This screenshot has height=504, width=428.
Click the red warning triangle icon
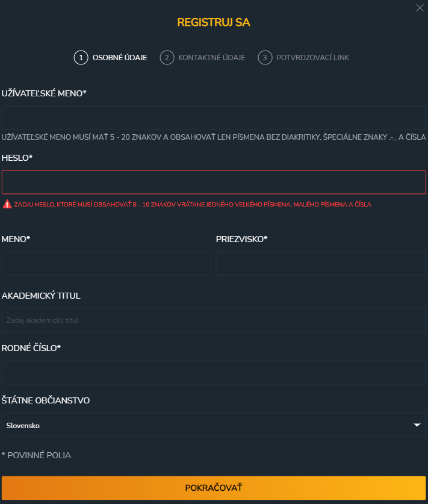click(7, 204)
